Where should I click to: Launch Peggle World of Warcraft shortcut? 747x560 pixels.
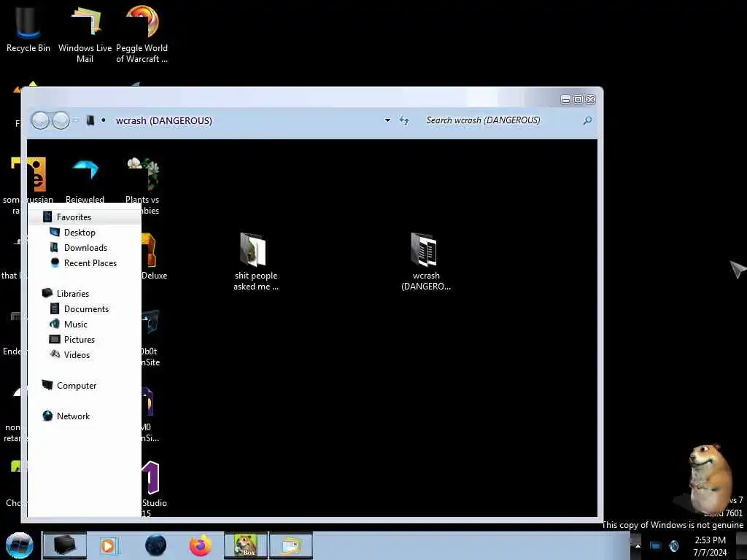pos(142,34)
